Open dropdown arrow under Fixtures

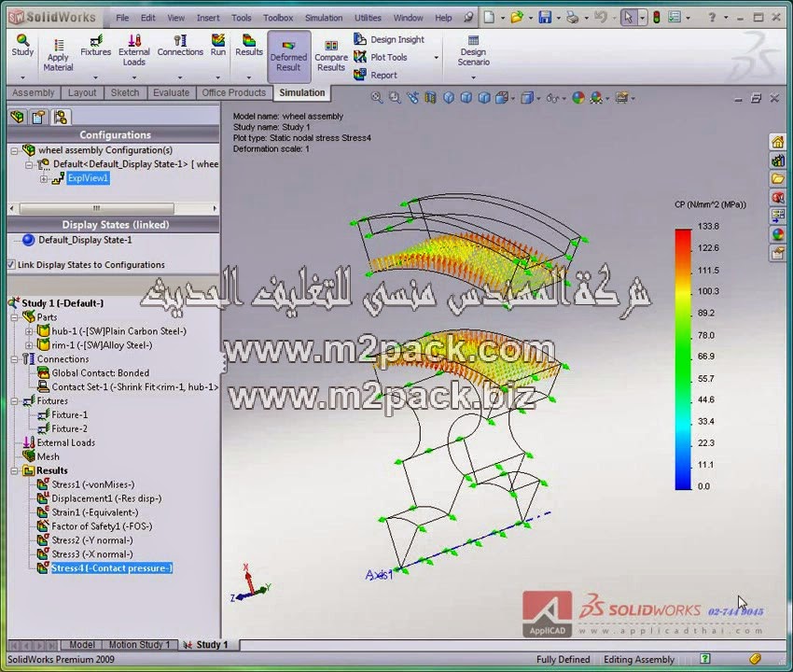click(x=95, y=77)
